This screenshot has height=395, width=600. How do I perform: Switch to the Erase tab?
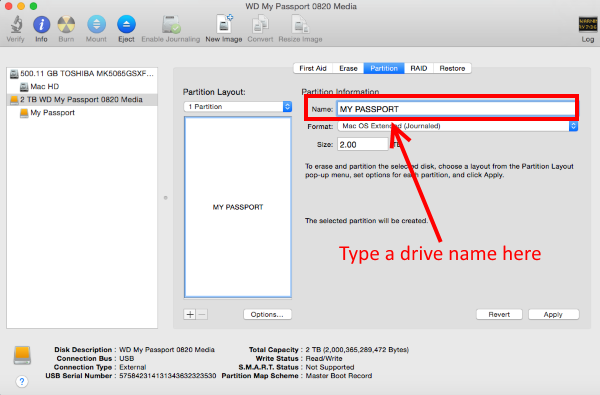348,68
